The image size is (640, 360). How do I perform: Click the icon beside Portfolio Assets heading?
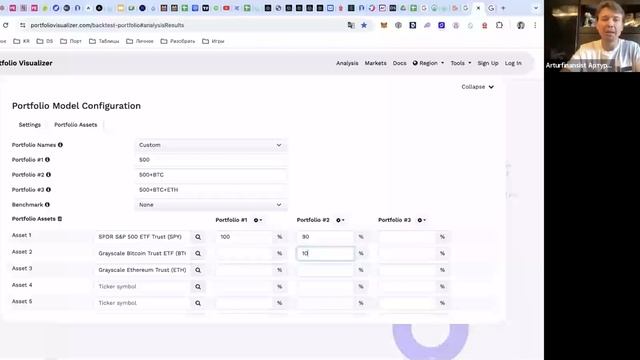pyautogui.click(x=60, y=219)
